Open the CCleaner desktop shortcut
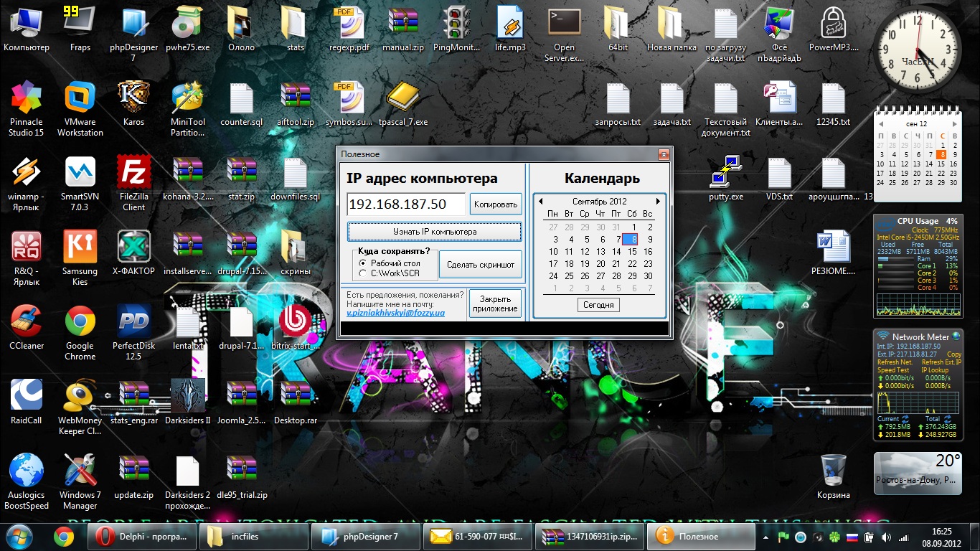This screenshot has height=551, width=980. [27, 323]
